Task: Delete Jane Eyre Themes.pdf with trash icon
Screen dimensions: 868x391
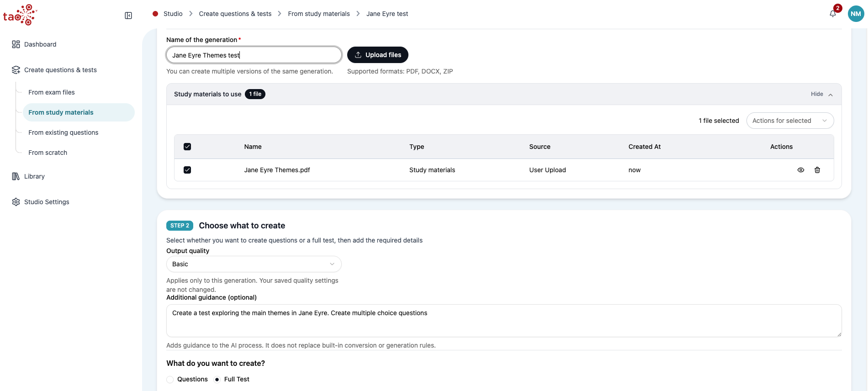Action: (x=817, y=170)
